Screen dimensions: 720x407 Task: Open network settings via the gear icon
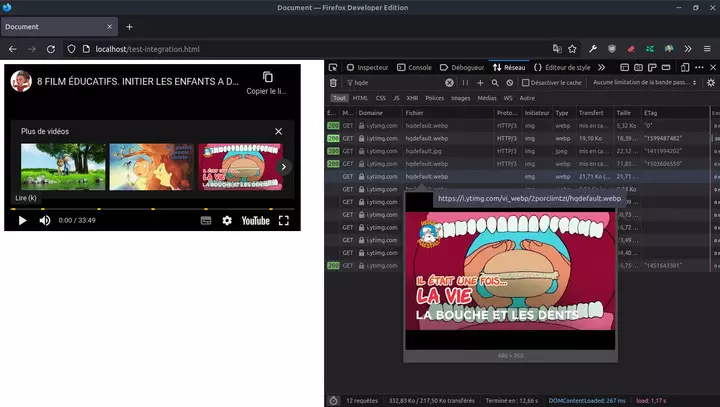711,83
